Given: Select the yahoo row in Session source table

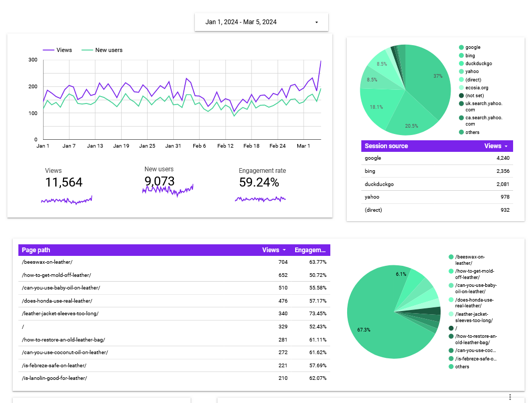Looking at the screenshot, I should (x=437, y=197).
